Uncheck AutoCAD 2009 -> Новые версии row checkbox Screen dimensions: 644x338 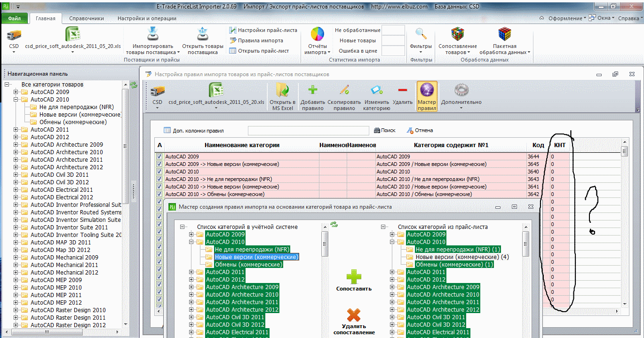click(x=159, y=164)
